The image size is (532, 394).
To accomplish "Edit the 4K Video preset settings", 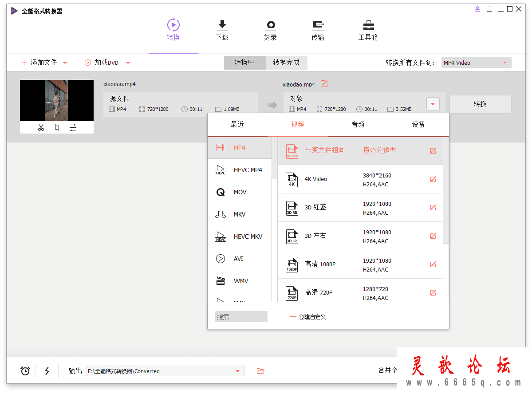I will click(x=433, y=179).
